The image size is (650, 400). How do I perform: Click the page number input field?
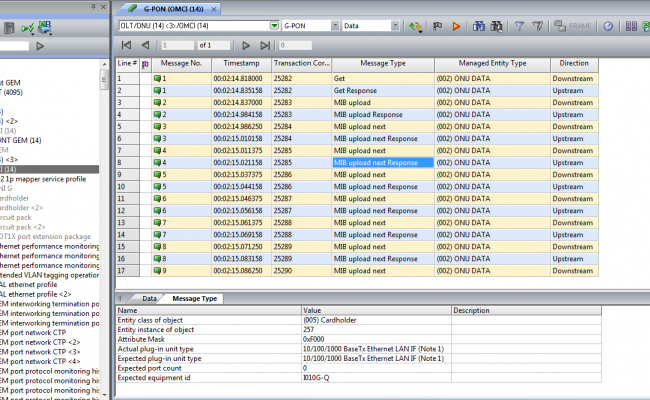177,45
